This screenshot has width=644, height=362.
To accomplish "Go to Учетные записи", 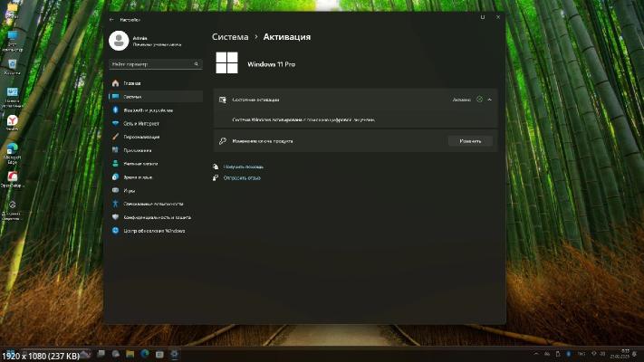I will coord(156,164).
